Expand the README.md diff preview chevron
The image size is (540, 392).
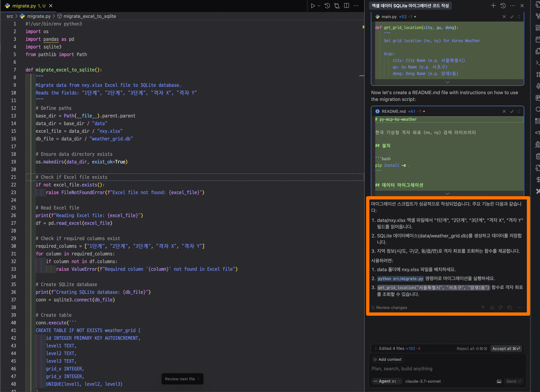(x=447, y=194)
